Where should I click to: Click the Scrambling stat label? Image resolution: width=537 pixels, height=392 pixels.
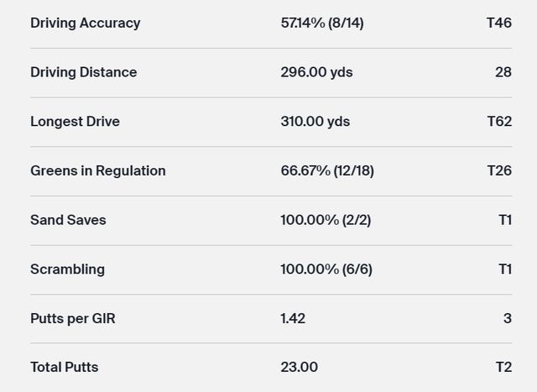(x=67, y=269)
